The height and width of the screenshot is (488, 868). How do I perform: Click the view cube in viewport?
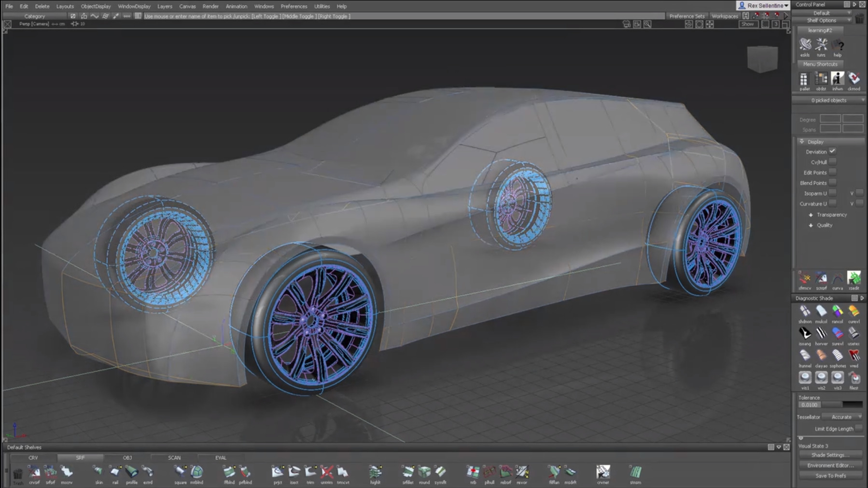click(x=762, y=59)
